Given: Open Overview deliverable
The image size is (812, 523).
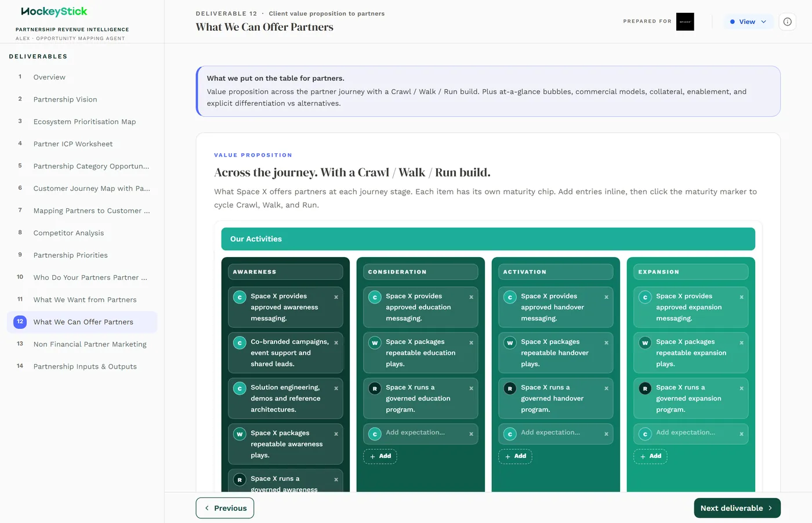Looking at the screenshot, I should 82,77.
